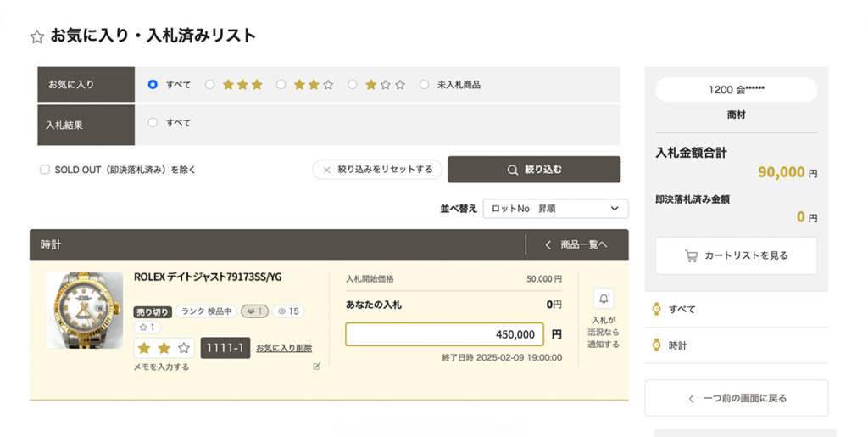This screenshot has width=868, height=437.
Task: Click the cart icon in カートリストを見る
Action: (691, 256)
